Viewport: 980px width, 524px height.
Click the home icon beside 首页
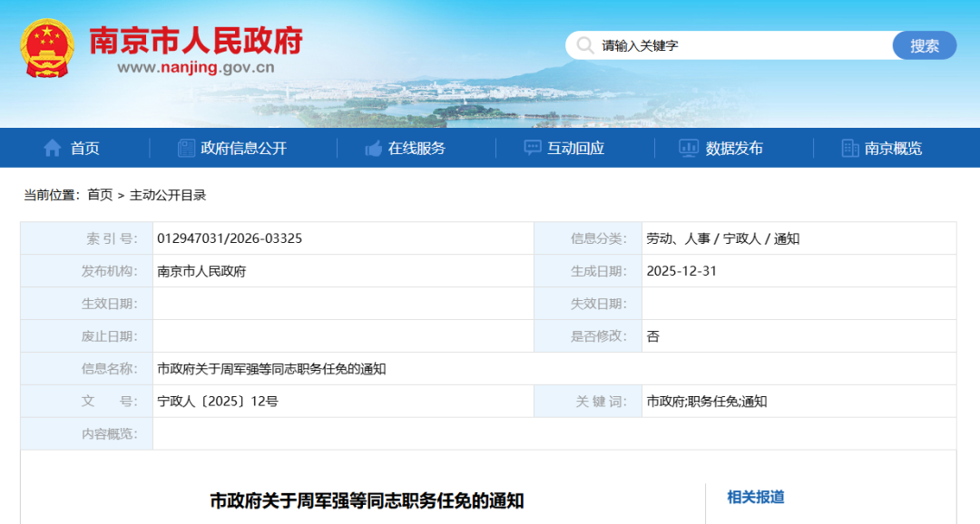pyautogui.click(x=50, y=148)
